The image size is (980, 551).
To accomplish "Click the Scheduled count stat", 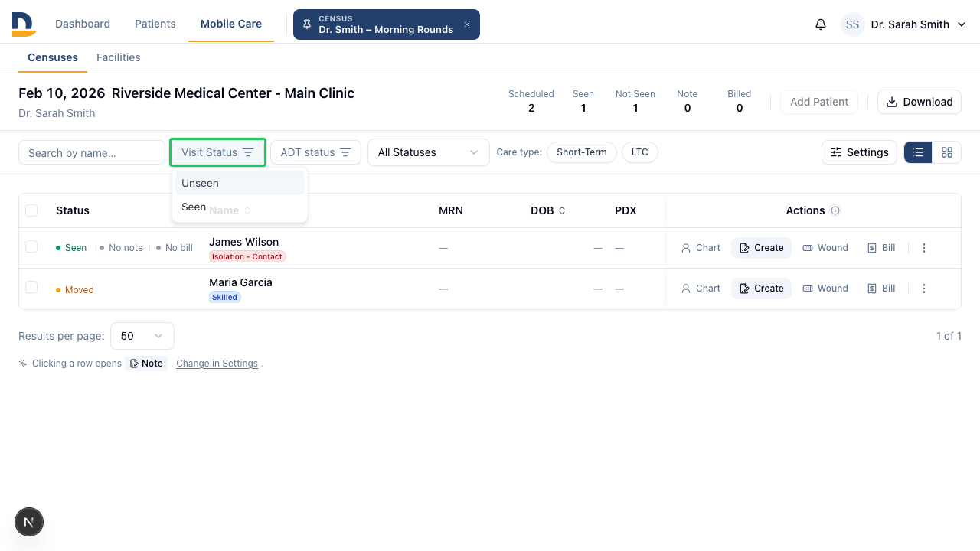I will click(x=531, y=101).
